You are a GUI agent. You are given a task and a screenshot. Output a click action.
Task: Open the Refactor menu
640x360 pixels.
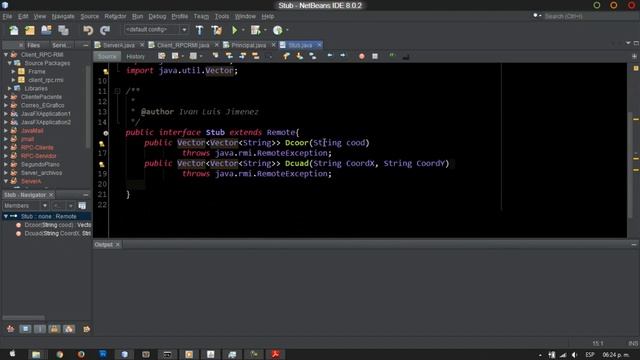click(115, 16)
